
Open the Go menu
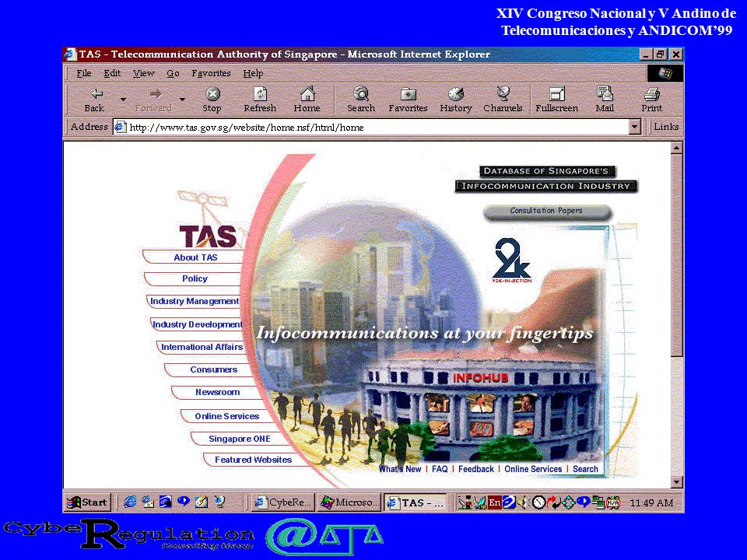(x=173, y=73)
